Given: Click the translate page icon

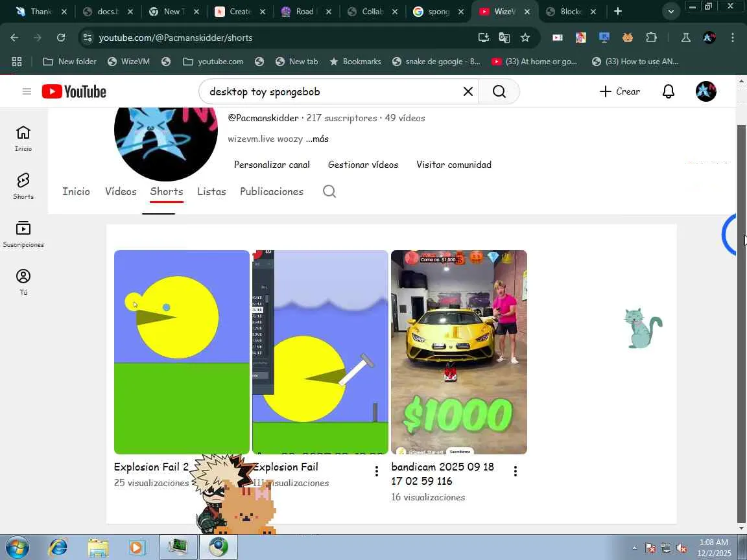Looking at the screenshot, I should pyautogui.click(x=504, y=38).
